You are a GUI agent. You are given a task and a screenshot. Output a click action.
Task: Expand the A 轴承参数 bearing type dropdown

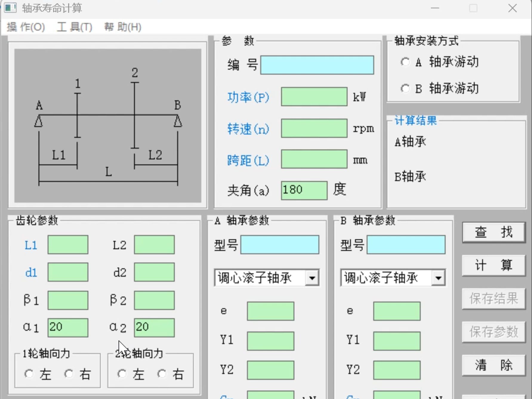click(312, 278)
